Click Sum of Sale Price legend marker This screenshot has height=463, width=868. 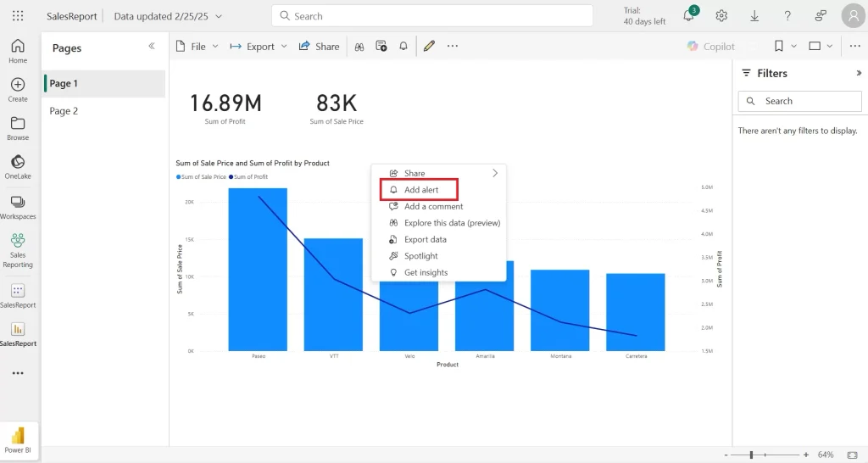(x=178, y=177)
